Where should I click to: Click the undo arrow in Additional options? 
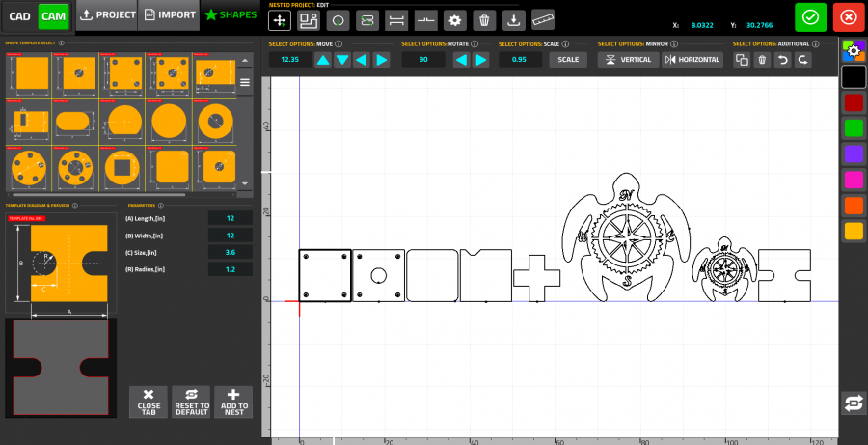coord(782,60)
